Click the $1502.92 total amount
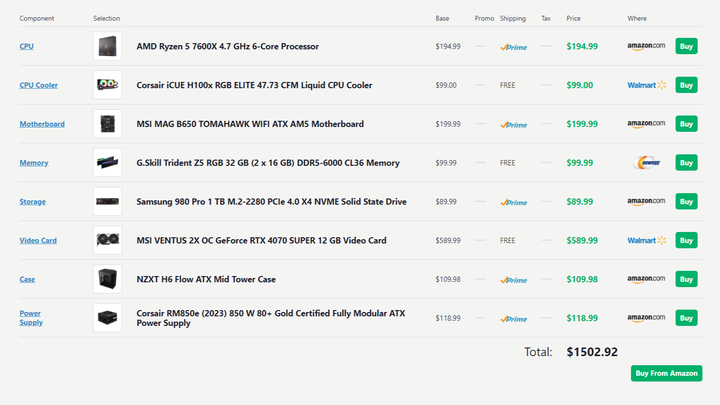The width and height of the screenshot is (720, 405). tap(592, 352)
